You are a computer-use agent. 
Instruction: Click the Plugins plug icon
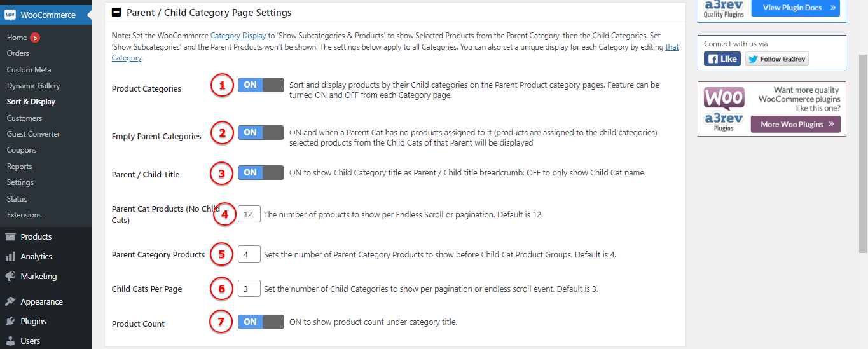(x=10, y=321)
